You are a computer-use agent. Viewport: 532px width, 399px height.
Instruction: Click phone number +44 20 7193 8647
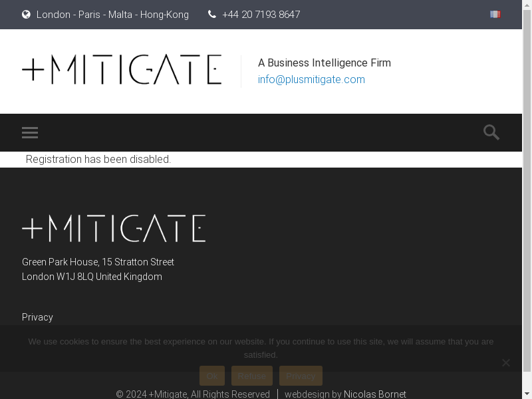(x=261, y=14)
